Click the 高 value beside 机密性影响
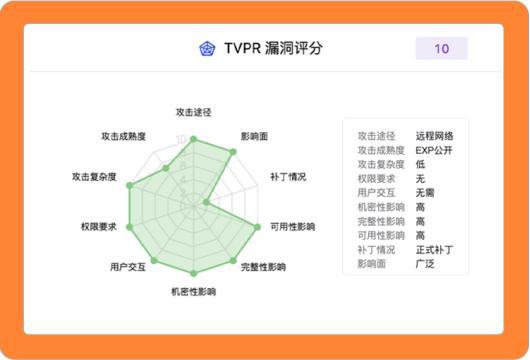The image size is (530, 360). [420, 207]
